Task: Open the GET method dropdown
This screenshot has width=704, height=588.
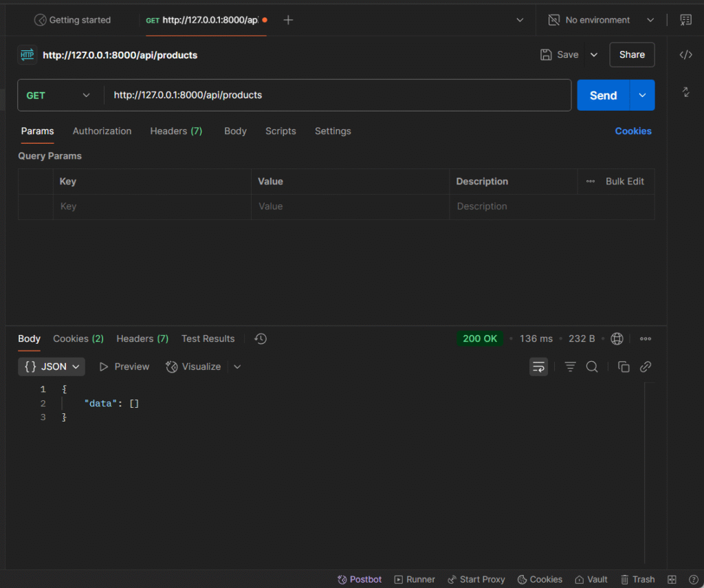Action: point(58,96)
